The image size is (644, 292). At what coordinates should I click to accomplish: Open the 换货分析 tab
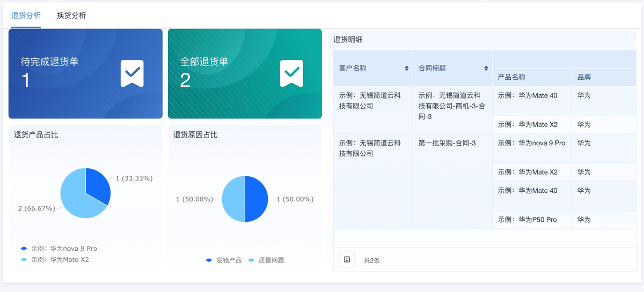coord(71,16)
